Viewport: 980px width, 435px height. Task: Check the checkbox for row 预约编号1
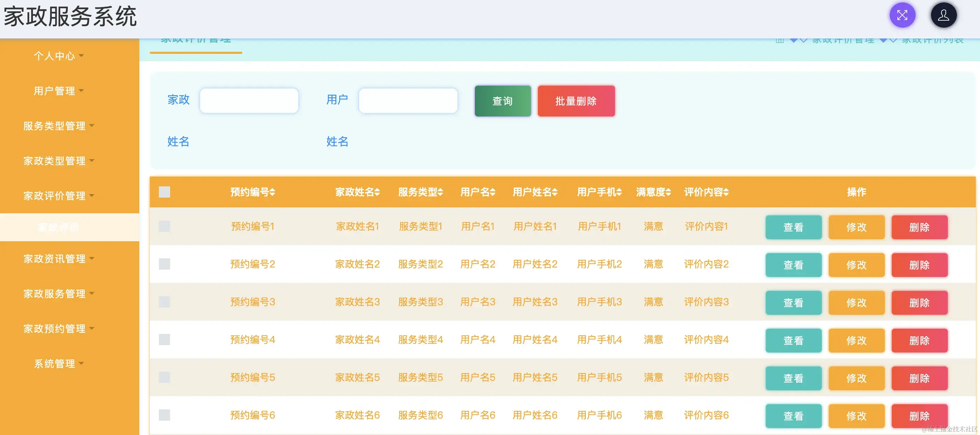[x=164, y=227]
